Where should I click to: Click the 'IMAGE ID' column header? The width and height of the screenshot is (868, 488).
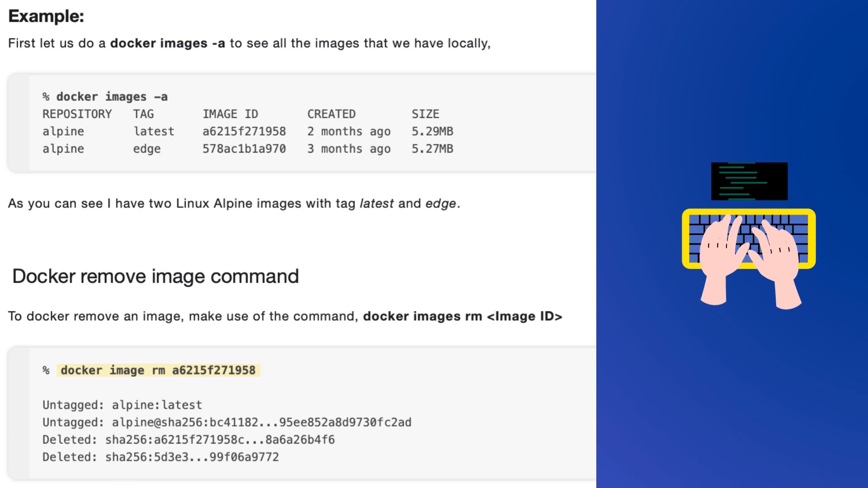230,114
